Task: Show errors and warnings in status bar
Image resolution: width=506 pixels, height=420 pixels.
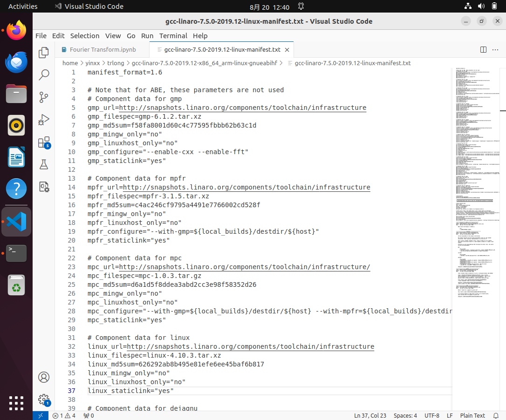Action: (64, 415)
